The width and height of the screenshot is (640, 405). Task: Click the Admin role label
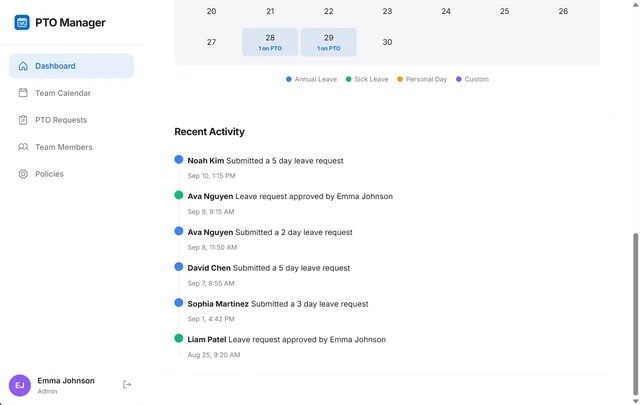click(x=47, y=391)
